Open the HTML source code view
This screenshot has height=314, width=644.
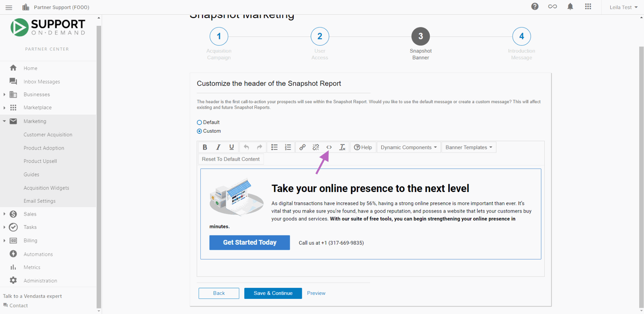[x=329, y=147]
